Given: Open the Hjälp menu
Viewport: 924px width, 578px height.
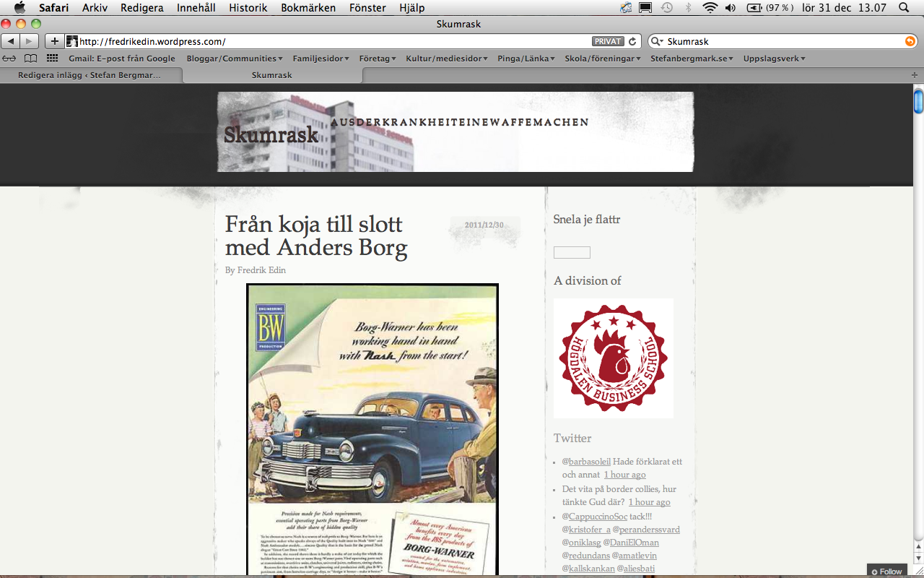Looking at the screenshot, I should 411,8.
